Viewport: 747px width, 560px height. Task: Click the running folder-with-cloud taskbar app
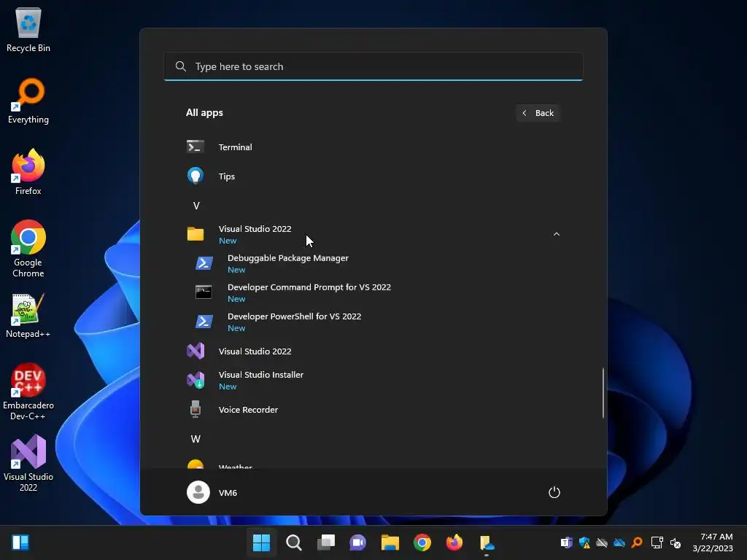(x=487, y=542)
